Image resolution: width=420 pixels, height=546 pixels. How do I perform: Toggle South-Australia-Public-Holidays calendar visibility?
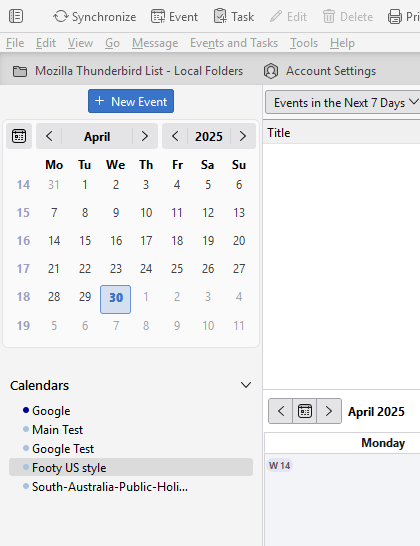click(x=26, y=486)
